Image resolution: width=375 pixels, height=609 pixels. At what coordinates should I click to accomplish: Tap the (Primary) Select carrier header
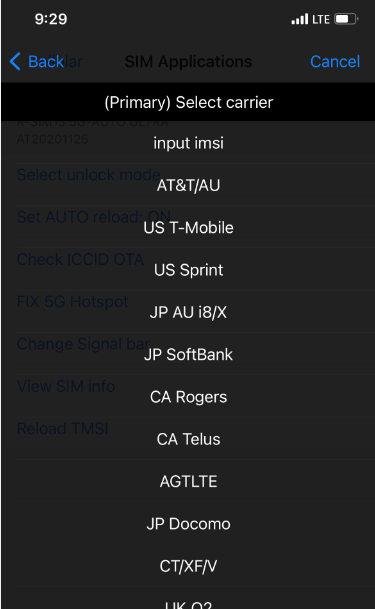(x=188, y=102)
